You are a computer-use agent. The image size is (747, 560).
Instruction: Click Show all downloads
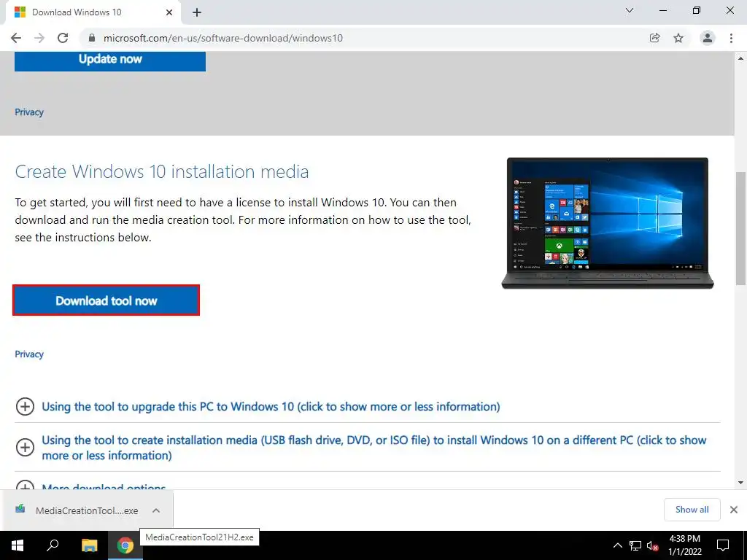pyautogui.click(x=692, y=510)
